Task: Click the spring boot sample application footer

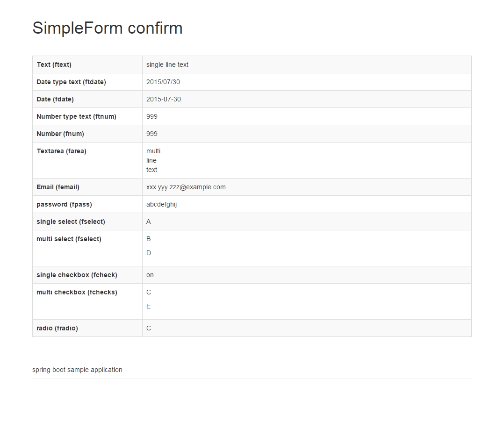Action: (77, 370)
